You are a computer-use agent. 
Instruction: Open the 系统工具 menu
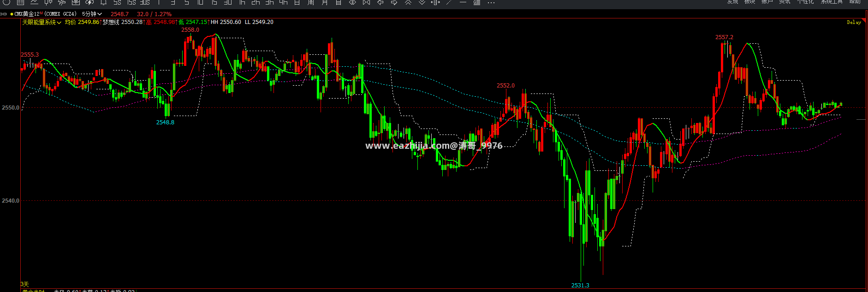click(x=832, y=2)
